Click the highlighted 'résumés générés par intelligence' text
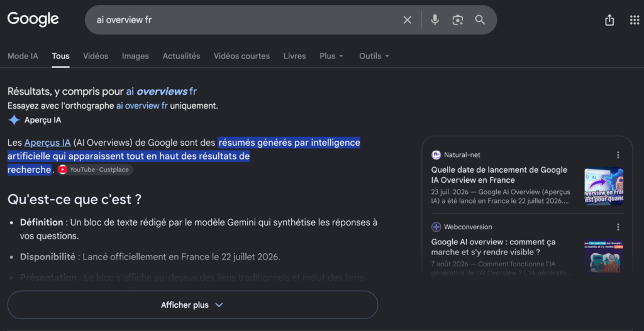Image resolution: width=644 pixels, height=331 pixels. pyautogui.click(x=289, y=143)
